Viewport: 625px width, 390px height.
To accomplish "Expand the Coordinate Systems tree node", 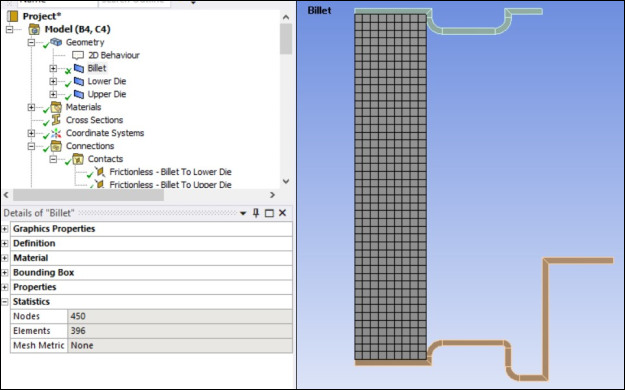I will click(x=31, y=133).
